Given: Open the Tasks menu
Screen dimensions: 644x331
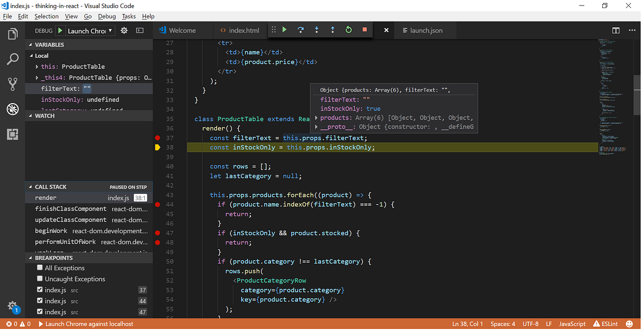Looking at the screenshot, I should [129, 16].
